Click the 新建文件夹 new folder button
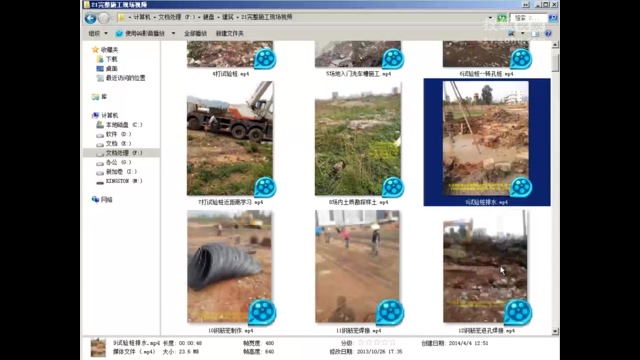This screenshot has width=640, height=360. click(x=229, y=33)
